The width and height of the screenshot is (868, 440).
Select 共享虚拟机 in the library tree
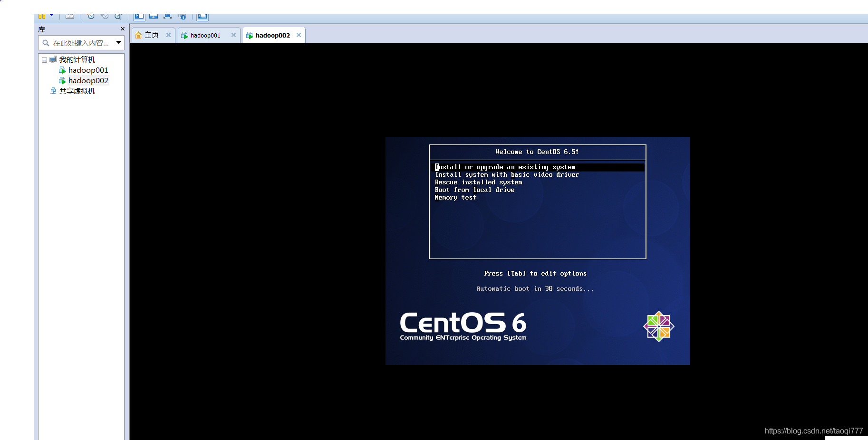(77, 91)
